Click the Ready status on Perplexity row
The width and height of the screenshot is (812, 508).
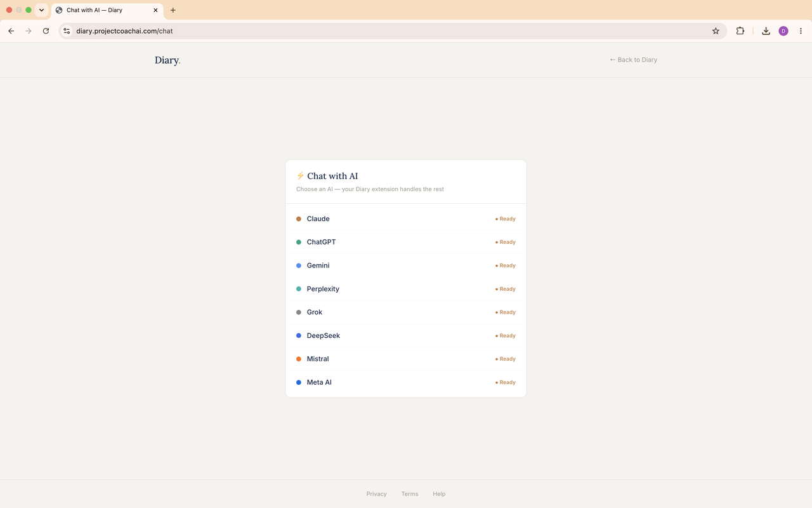coord(506,289)
